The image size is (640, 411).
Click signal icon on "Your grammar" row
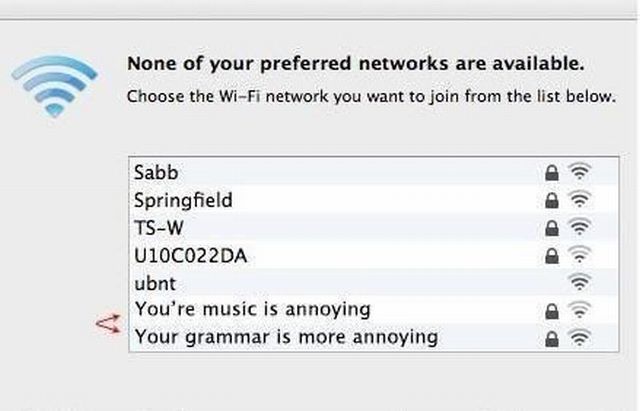pos(578,337)
